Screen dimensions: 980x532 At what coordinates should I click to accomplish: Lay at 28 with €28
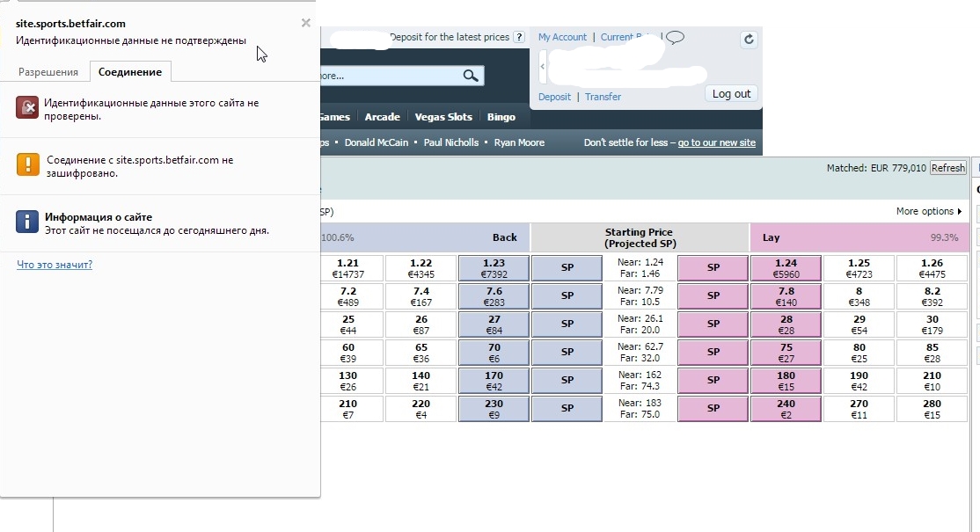[x=786, y=324]
